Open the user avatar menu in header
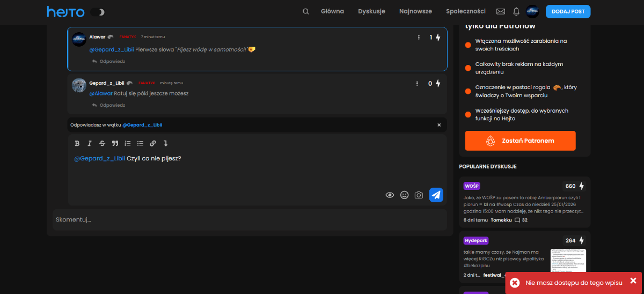Image resolution: width=644 pixels, height=294 pixels. [x=532, y=11]
